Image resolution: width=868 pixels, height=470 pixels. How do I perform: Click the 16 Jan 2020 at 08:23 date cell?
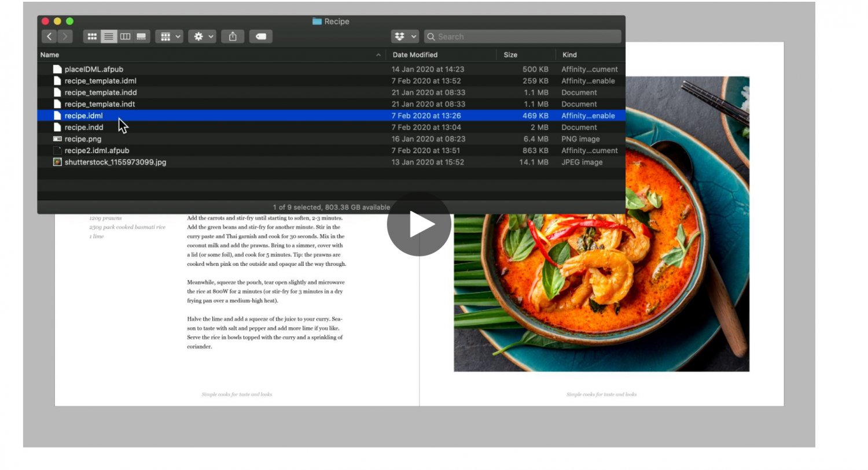click(428, 139)
